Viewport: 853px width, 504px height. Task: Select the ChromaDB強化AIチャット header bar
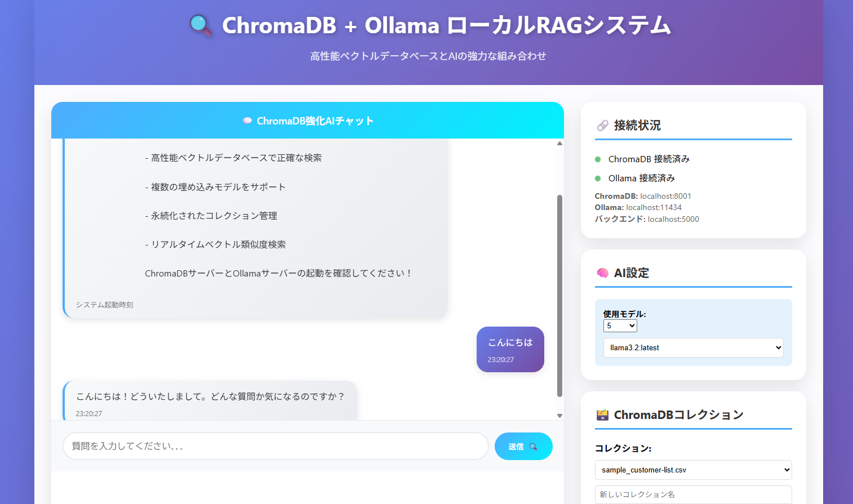coord(308,120)
